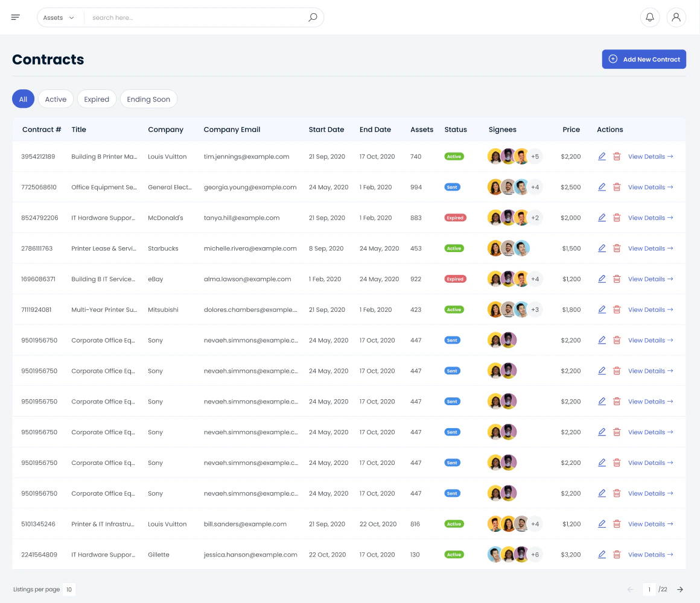The height and width of the screenshot is (603, 700).
Task: Edit contract 3954212189 with pencil icon
Action: point(602,157)
